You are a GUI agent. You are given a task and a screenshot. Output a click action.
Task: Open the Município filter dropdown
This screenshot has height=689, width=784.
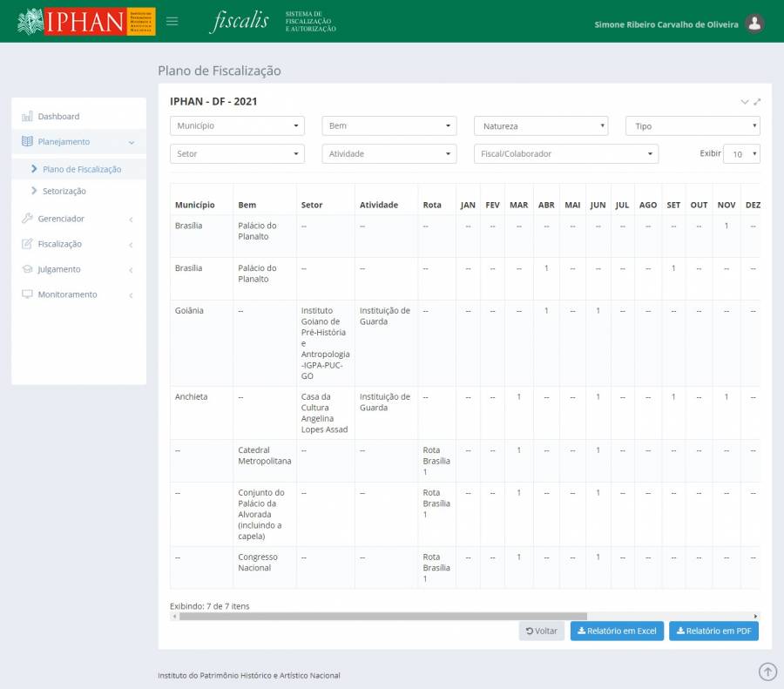tap(237, 126)
